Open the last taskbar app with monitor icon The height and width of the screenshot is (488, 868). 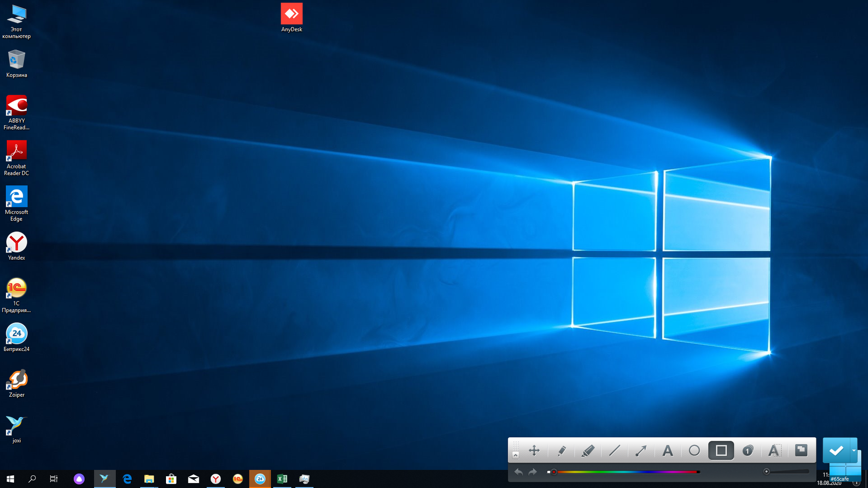click(x=304, y=479)
